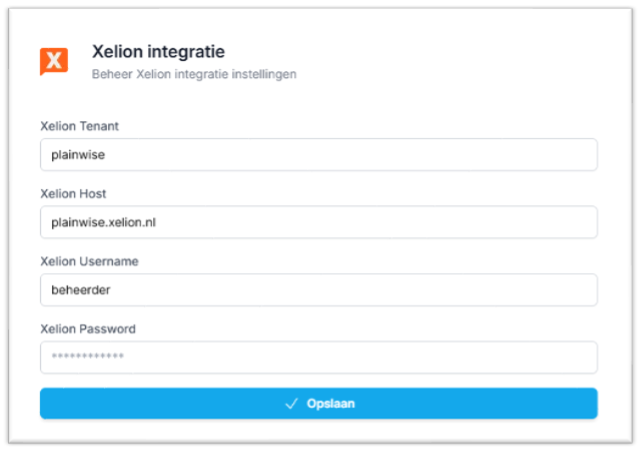Click the "Xelion integratie" heading

(158, 51)
